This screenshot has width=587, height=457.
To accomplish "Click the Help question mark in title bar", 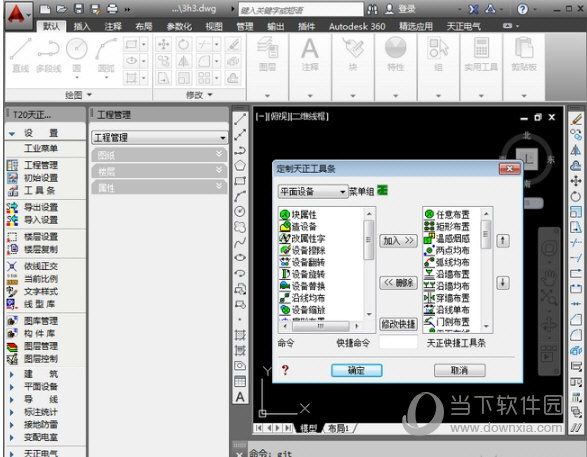I will coord(522,9).
